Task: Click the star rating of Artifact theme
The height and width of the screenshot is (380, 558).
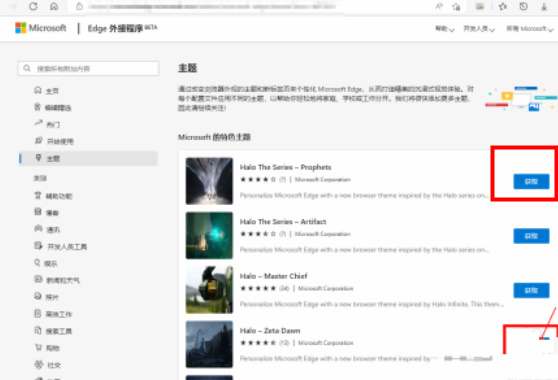Action: 258,234
